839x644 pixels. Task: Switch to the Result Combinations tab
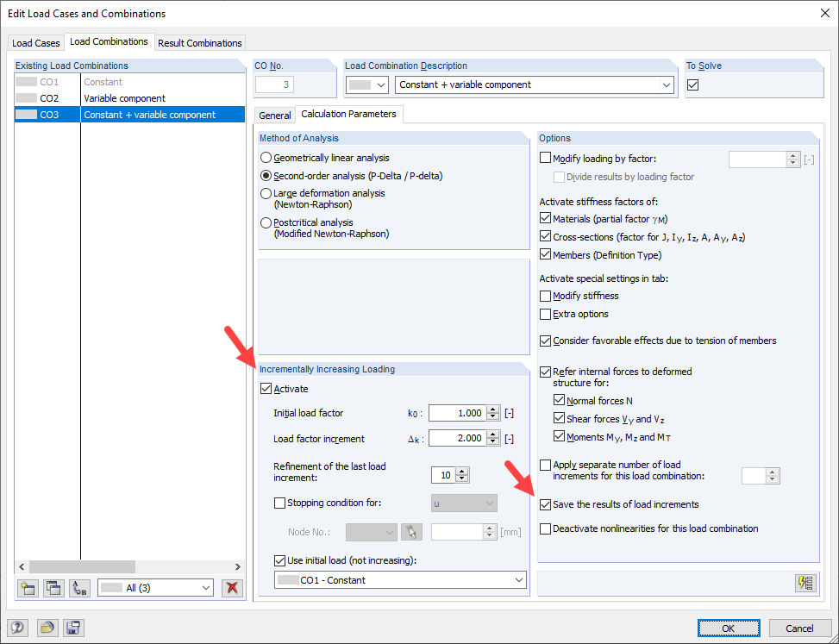coord(199,42)
